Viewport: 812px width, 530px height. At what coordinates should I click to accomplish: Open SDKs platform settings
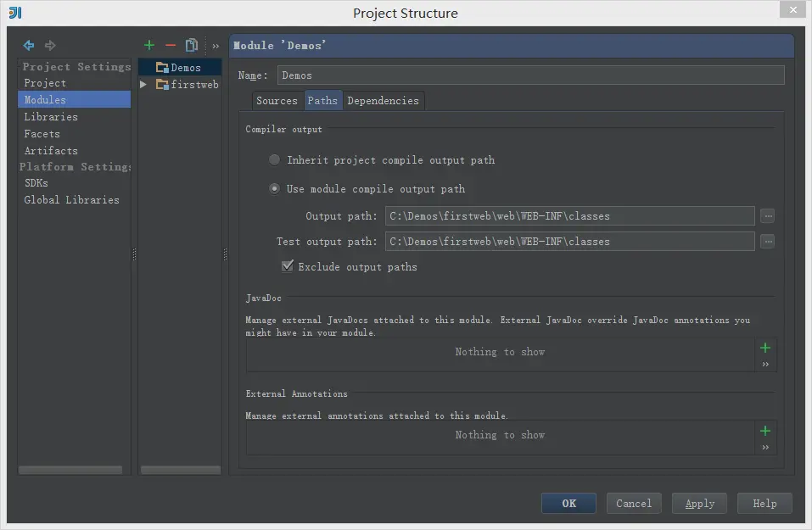(x=36, y=182)
